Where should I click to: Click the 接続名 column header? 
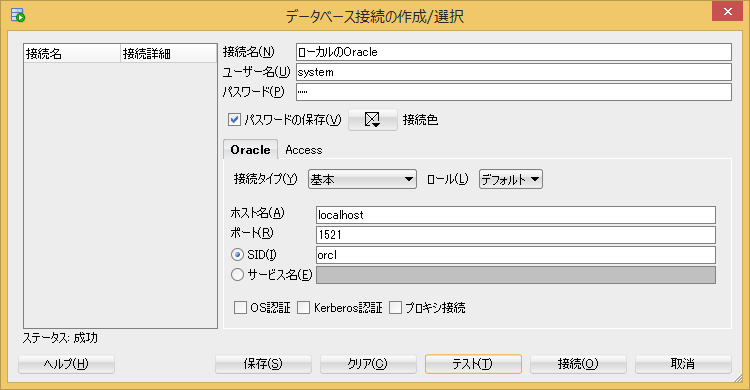click(x=72, y=54)
